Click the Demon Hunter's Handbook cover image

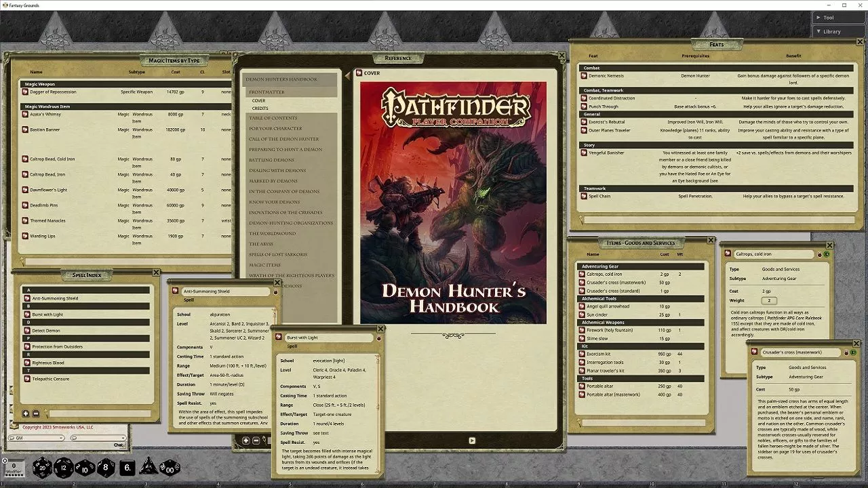[453, 203]
